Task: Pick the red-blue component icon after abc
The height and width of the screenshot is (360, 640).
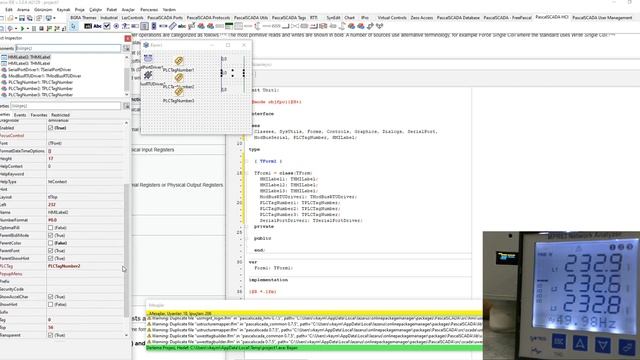Action: tap(201, 26)
